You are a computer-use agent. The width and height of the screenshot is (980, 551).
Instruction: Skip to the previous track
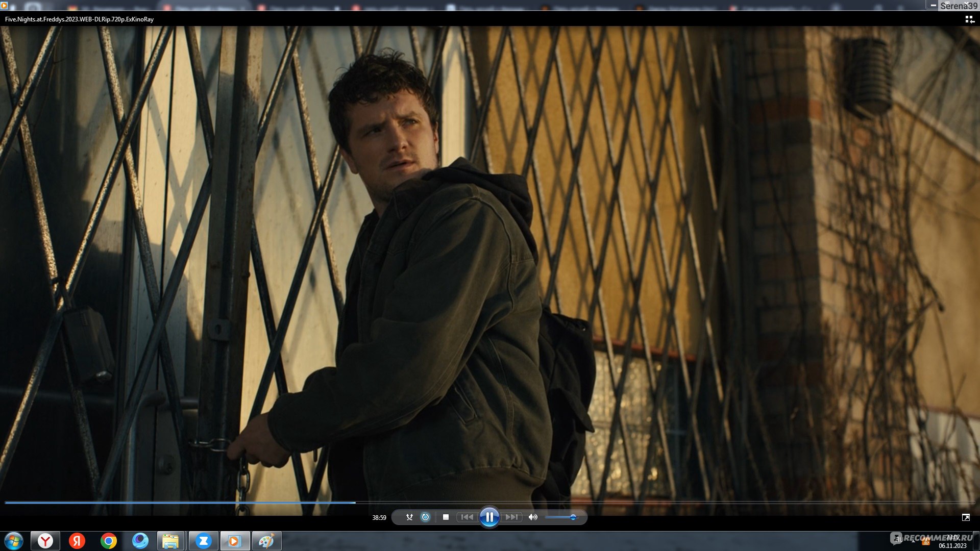467,517
